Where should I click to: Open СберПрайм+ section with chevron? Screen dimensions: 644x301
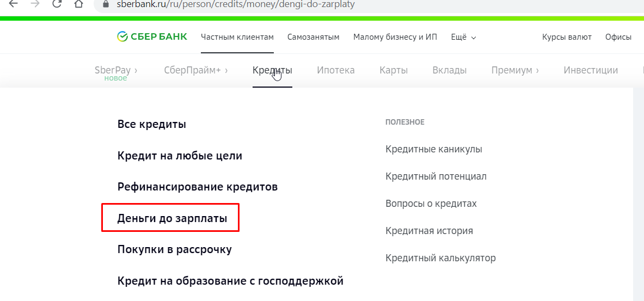tap(196, 70)
